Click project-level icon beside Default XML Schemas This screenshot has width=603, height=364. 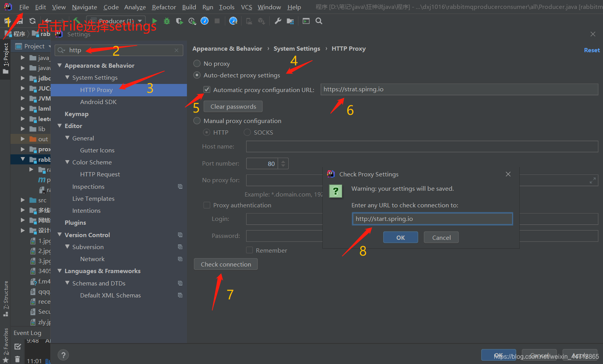pos(180,295)
